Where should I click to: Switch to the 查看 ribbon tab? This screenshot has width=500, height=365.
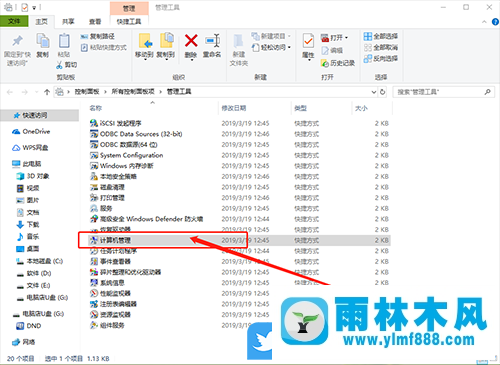(x=95, y=22)
